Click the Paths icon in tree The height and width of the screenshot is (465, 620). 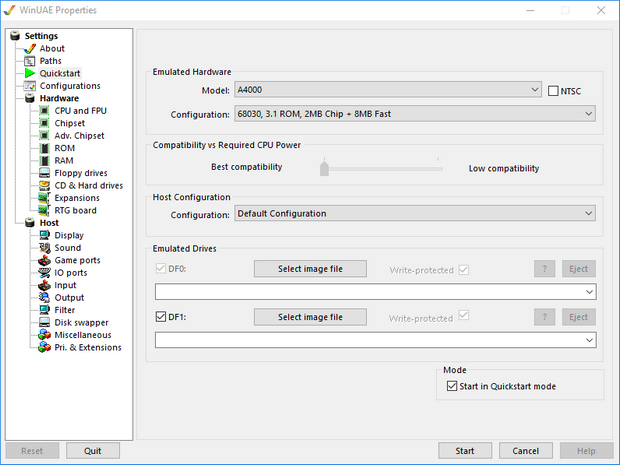(30, 61)
